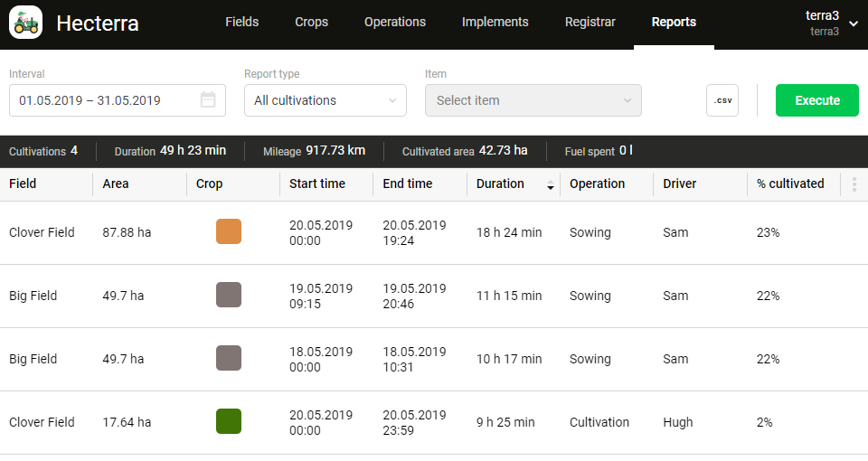Export report using the .csv icon
The height and width of the screenshot is (461, 868).
click(722, 100)
